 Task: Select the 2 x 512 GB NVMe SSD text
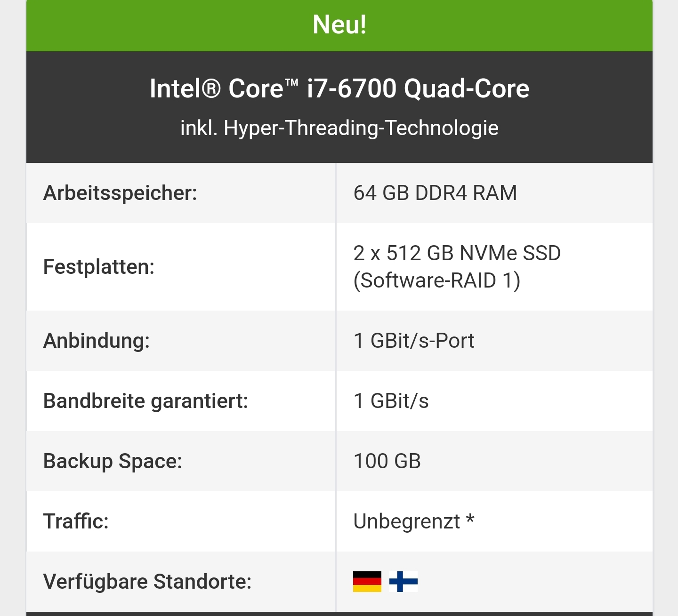457,253
